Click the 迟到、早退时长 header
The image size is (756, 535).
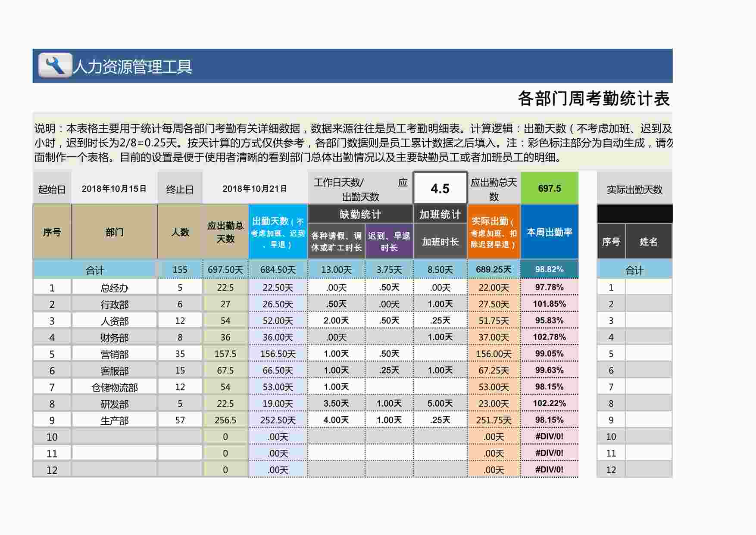[389, 241]
